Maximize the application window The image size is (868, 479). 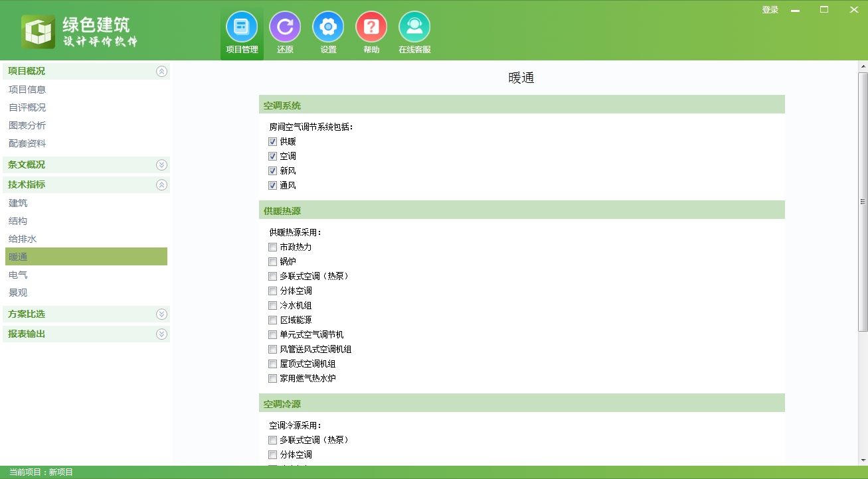824,10
